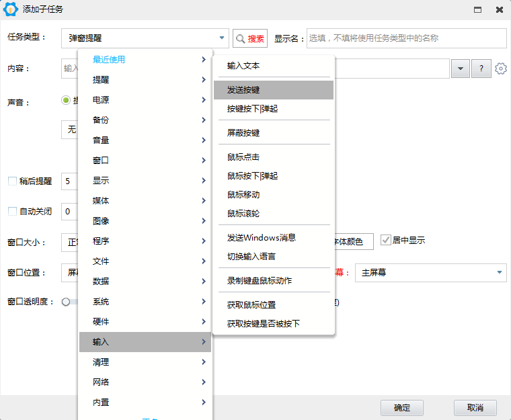Enable the 稍后提醒 checkbox
This screenshot has width=511, height=420.
tap(12, 181)
